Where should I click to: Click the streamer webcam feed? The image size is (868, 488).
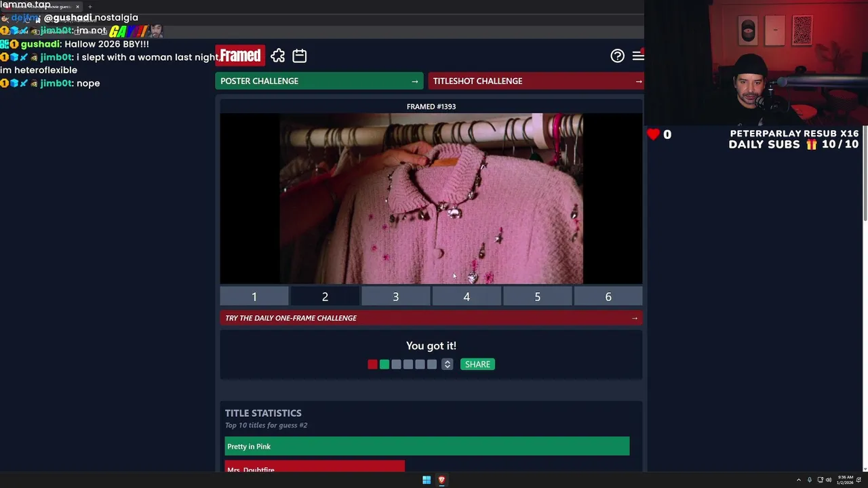click(755, 62)
